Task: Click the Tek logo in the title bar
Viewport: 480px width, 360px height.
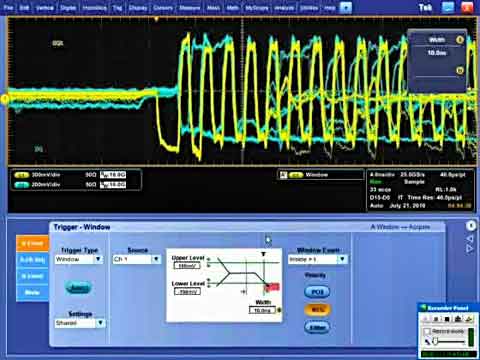Action: click(425, 7)
